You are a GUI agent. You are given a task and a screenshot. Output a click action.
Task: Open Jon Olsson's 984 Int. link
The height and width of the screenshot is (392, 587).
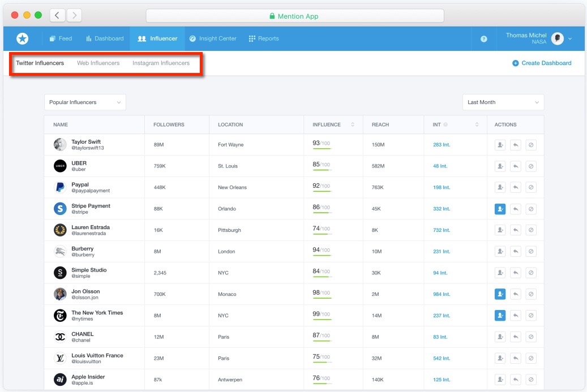[442, 294]
